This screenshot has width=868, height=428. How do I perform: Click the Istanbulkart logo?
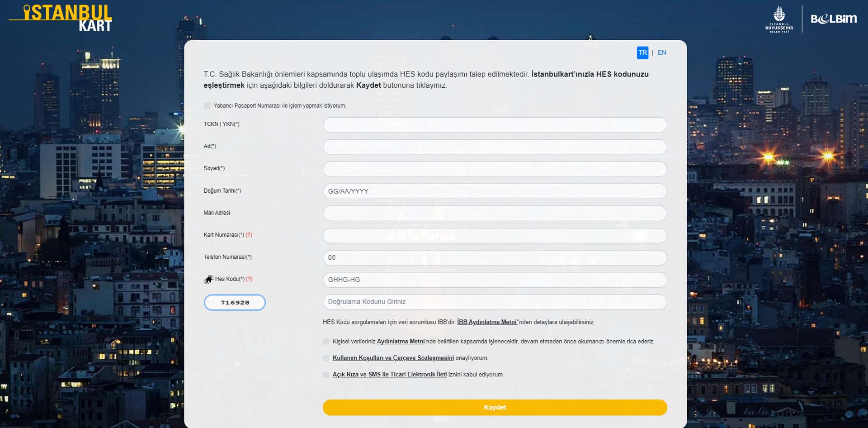pos(61,18)
